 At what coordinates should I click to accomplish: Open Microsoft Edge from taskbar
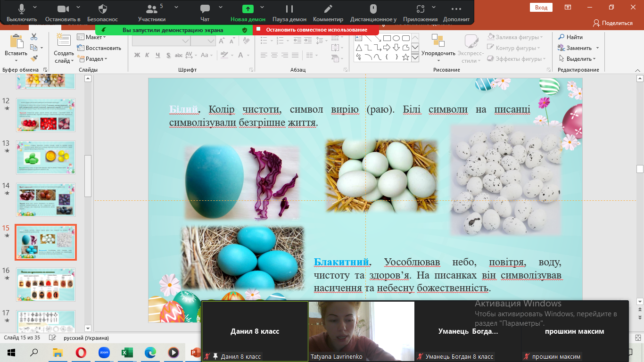click(150, 352)
